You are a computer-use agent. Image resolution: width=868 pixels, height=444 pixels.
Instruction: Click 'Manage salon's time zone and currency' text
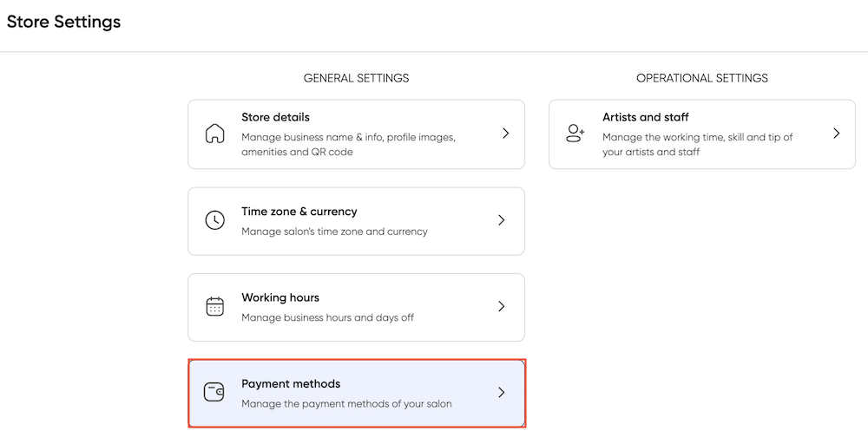[334, 232]
